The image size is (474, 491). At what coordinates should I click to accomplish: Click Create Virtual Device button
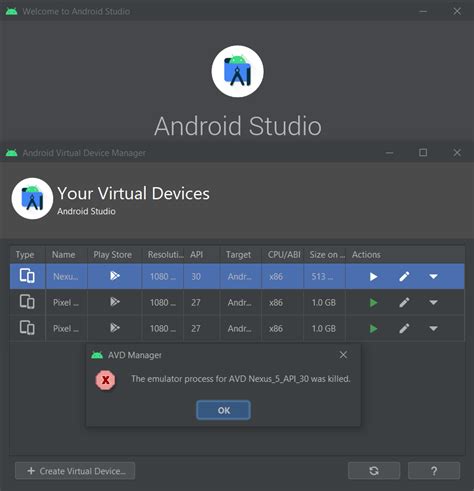(x=75, y=471)
